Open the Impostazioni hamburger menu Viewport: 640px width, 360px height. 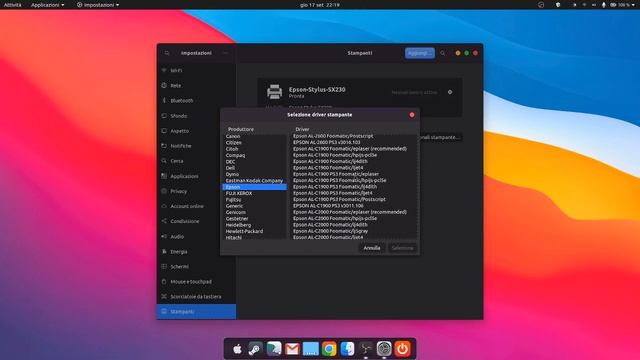pyautogui.click(x=225, y=53)
